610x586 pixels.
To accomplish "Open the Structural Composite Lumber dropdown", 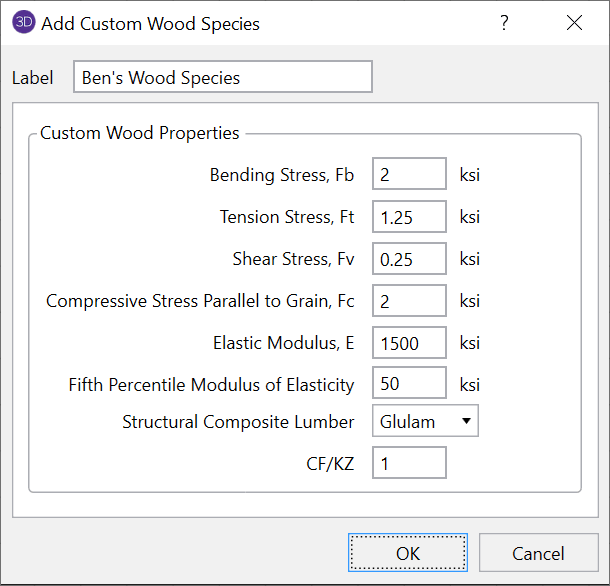I will coord(425,422).
